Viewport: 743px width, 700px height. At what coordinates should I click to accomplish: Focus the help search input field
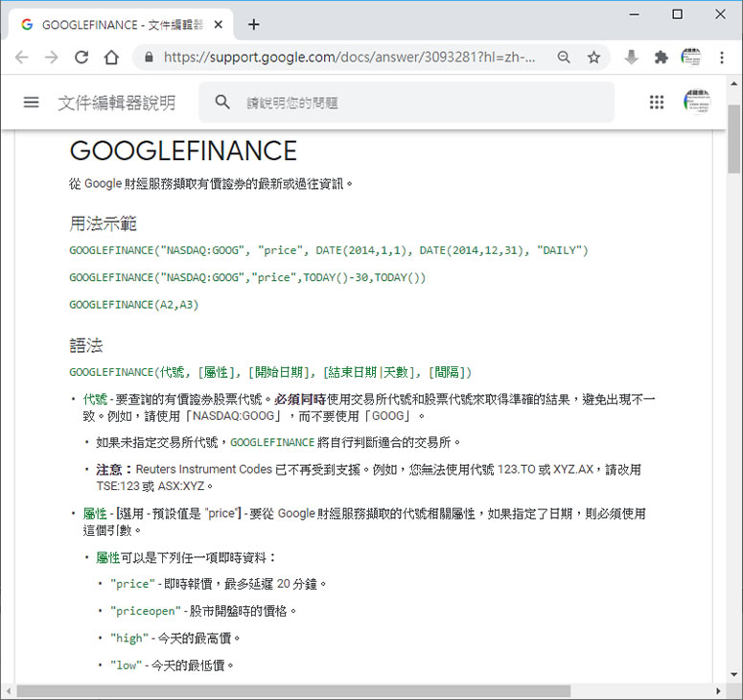[406, 103]
